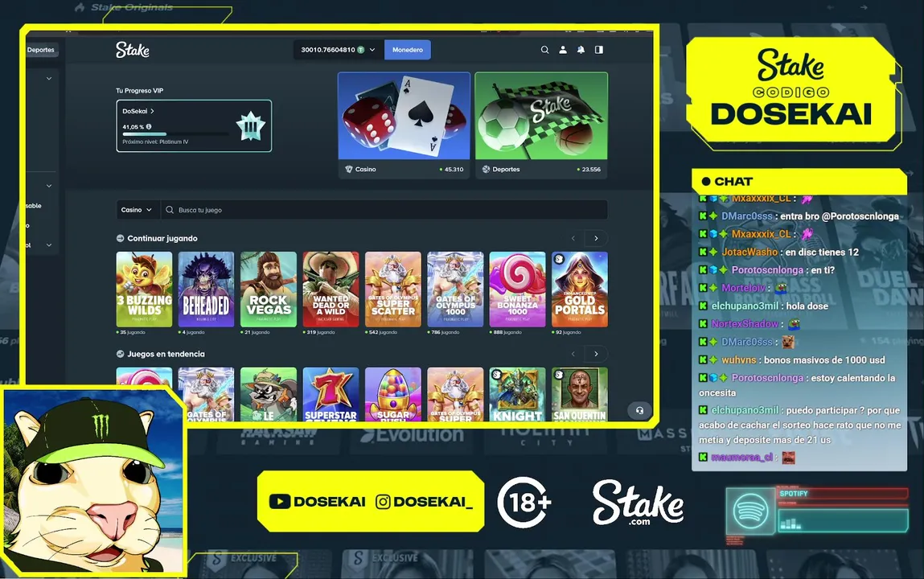
Task: Open the Casino category dropdown
Action: pos(137,210)
